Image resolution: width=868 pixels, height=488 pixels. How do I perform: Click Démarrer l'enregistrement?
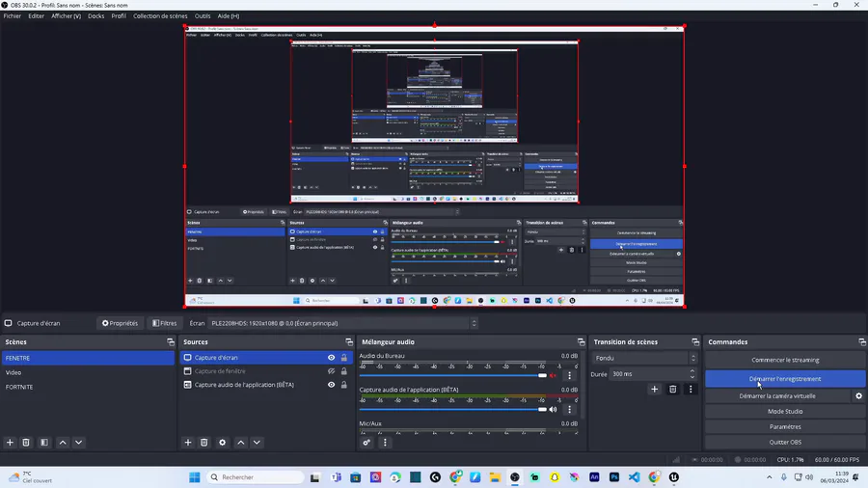pos(785,379)
